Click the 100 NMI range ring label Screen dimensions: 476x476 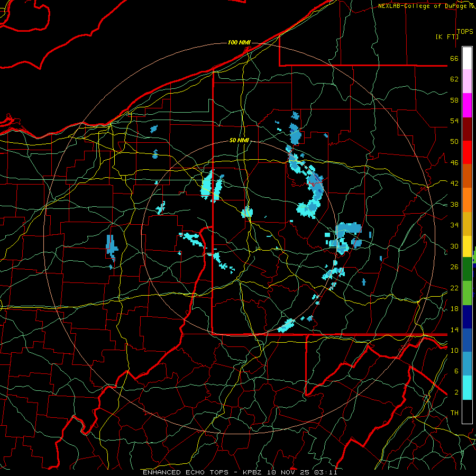point(239,42)
